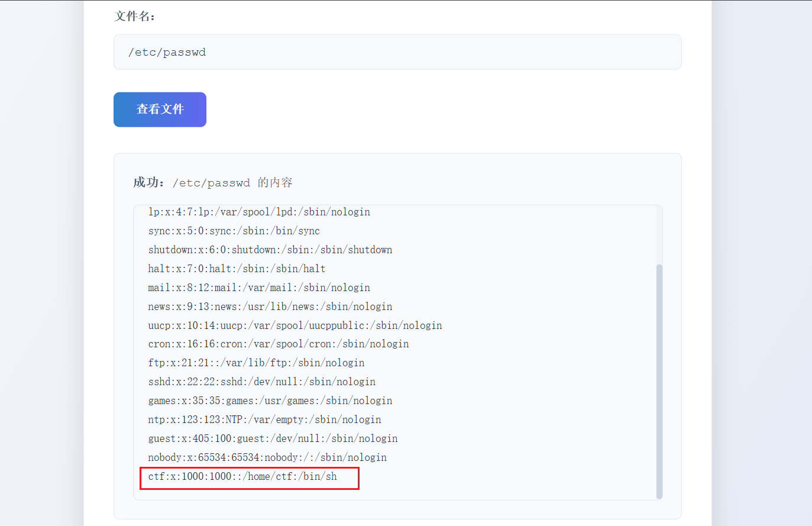This screenshot has width=812, height=526.
Task: Click the guest account line
Action: (x=273, y=438)
